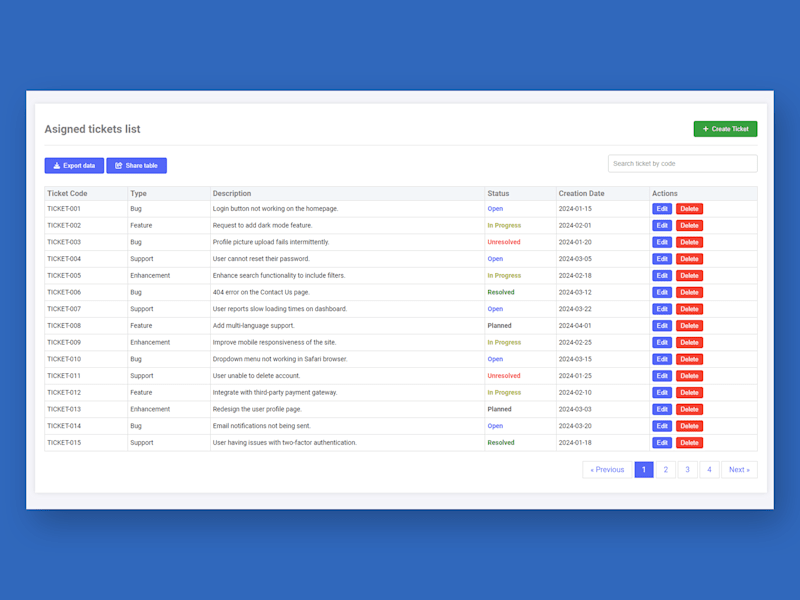The width and height of the screenshot is (800, 600).
Task: Focus the Search ticket by code field
Action: click(683, 164)
